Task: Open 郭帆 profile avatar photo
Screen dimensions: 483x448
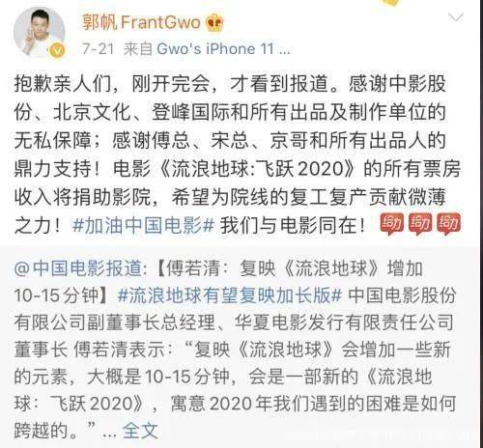Action: [40, 33]
